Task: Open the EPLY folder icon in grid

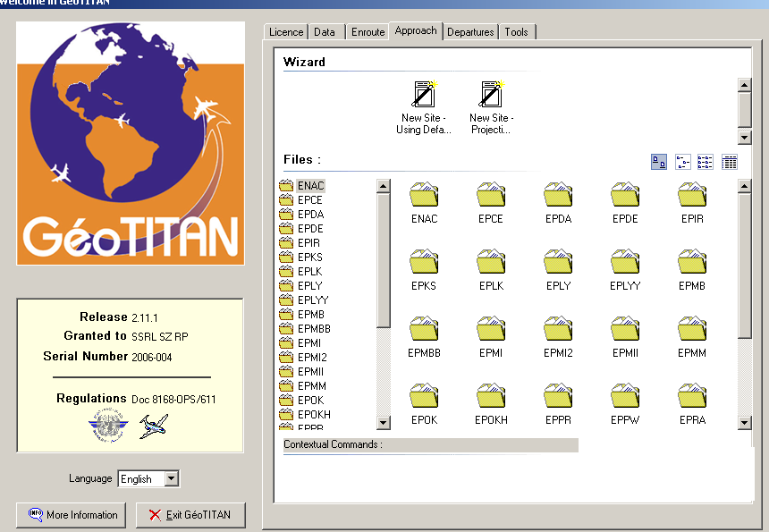Action: tap(558, 261)
